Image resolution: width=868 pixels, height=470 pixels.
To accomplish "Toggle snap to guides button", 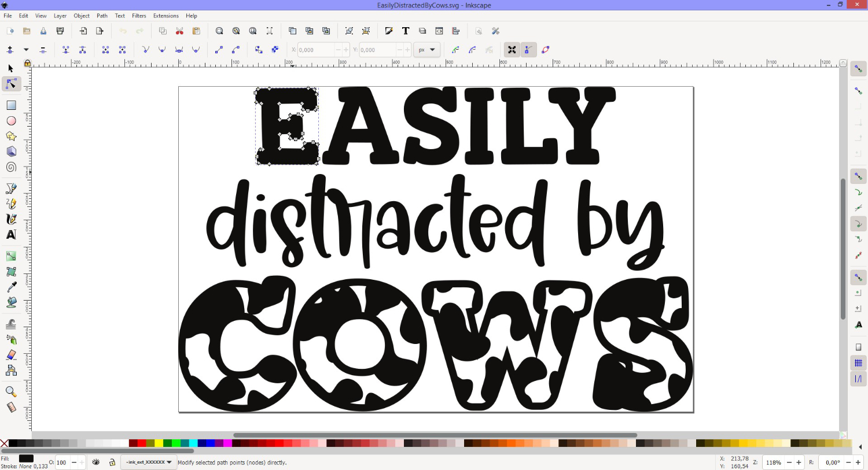I will point(858,379).
